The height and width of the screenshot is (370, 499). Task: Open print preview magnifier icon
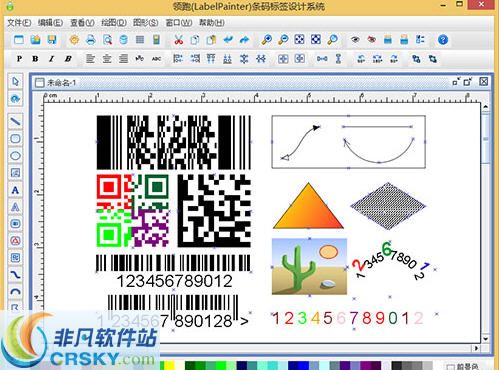(x=107, y=40)
